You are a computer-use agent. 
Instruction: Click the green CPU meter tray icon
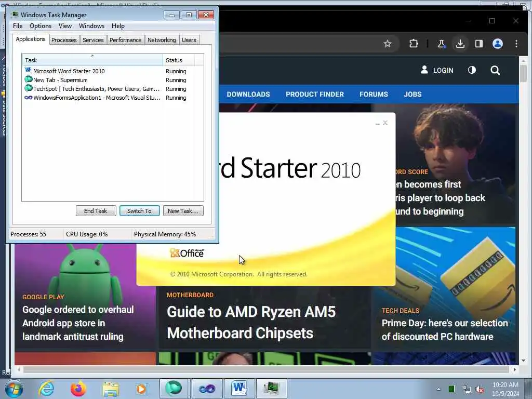tap(451, 389)
